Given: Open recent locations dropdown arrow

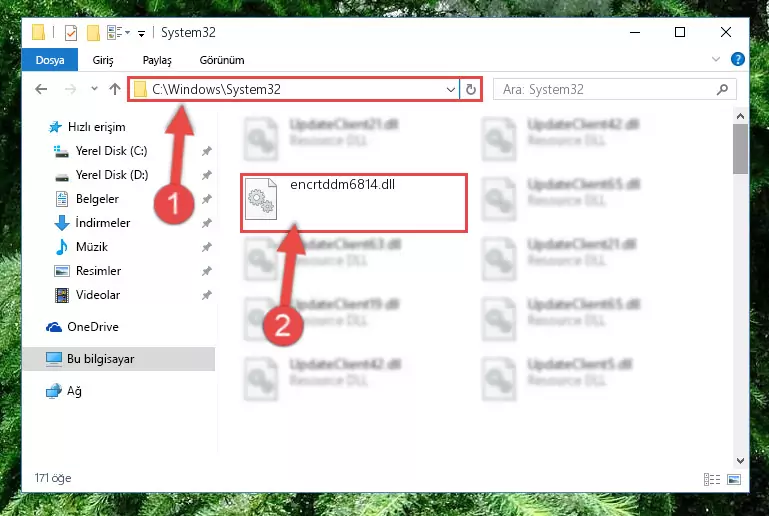Looking at the screenshot, I should coord(94,89).
